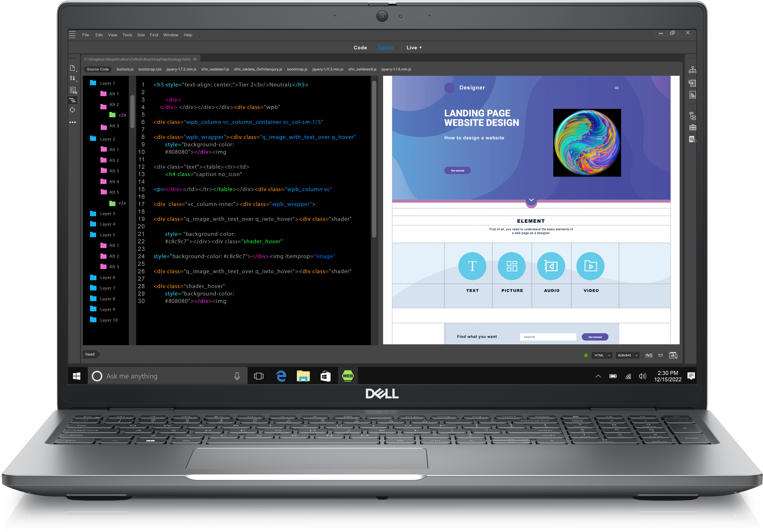Click Get Started button in preview
The height and width of the screenshot is (532, 763).
coord(459,172)
